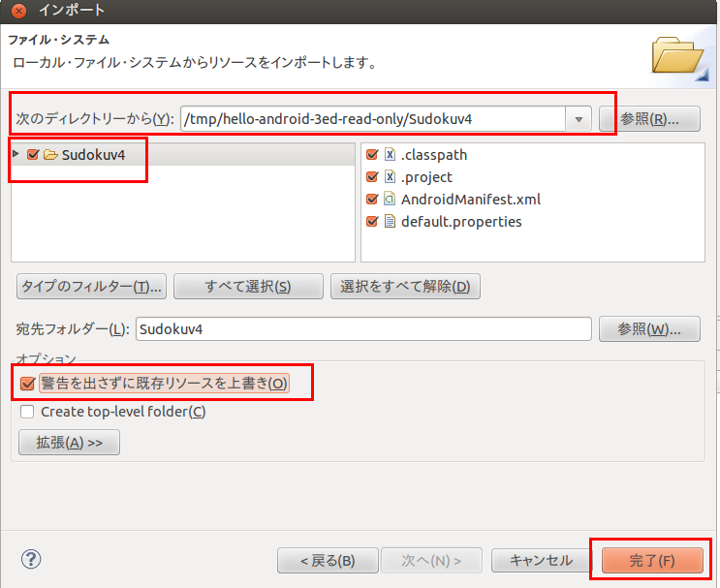Expand the Sudokuv4 tree node arrow

[16, 154]
